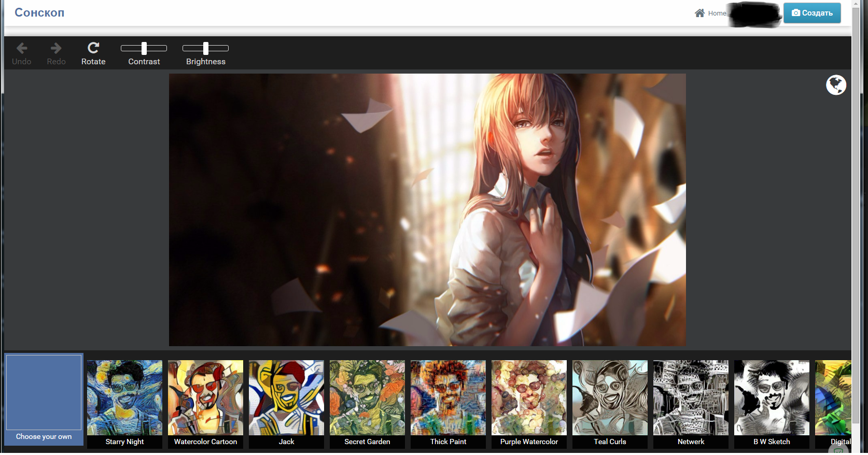This screenshot has width=868, height=455.
Task: Click the Contrast label text
Action: (144, 62)
